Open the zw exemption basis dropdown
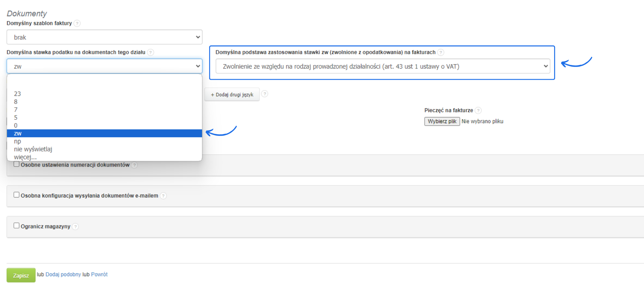The image size is (644, 286). pos(383,66)
